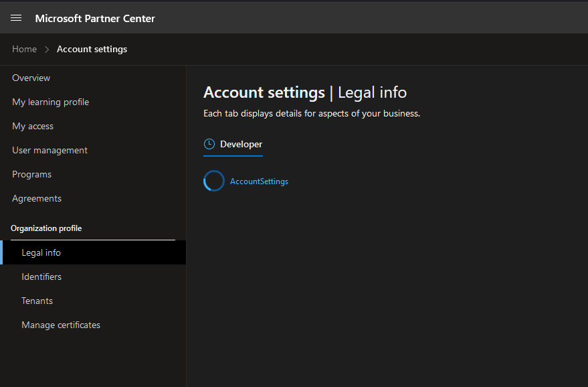Click the Account settings page title
588x387 pixels.
260,92
